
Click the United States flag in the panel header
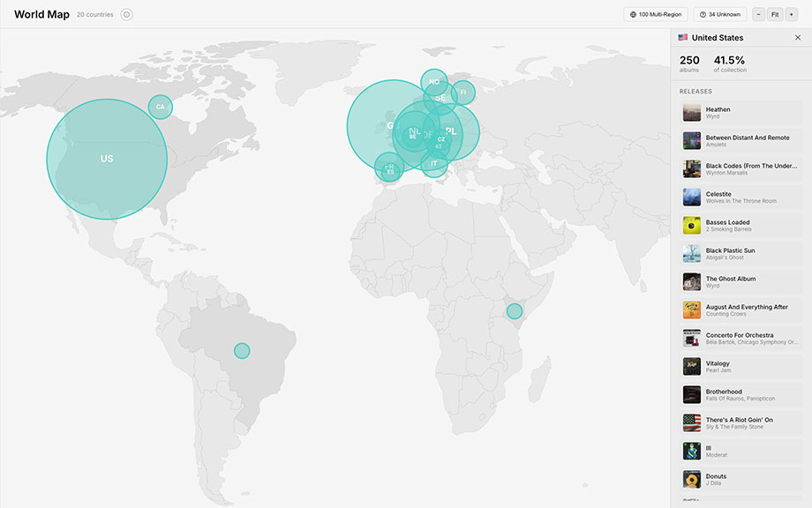[680, 37]
